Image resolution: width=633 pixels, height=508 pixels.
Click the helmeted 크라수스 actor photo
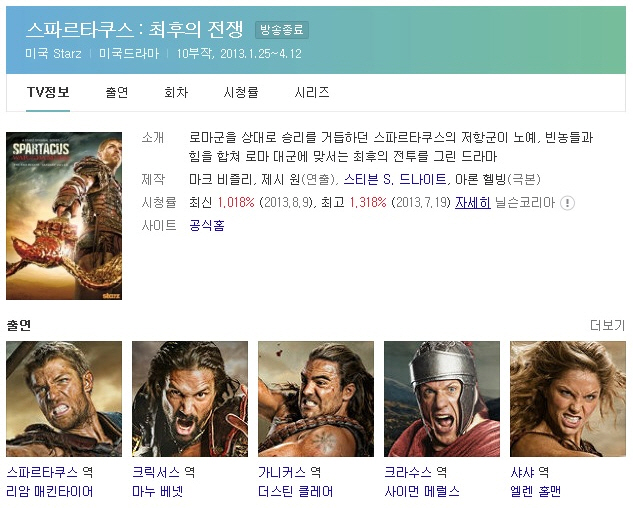tap(442, 399)
